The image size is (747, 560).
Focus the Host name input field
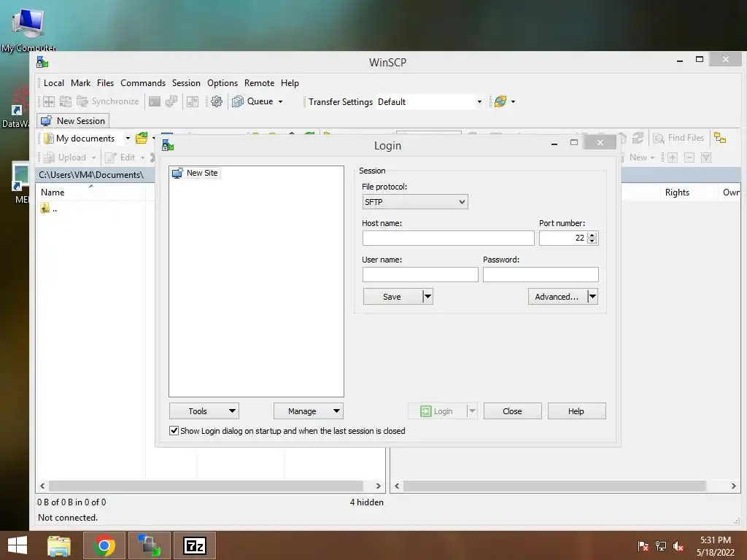pos(449,238)
